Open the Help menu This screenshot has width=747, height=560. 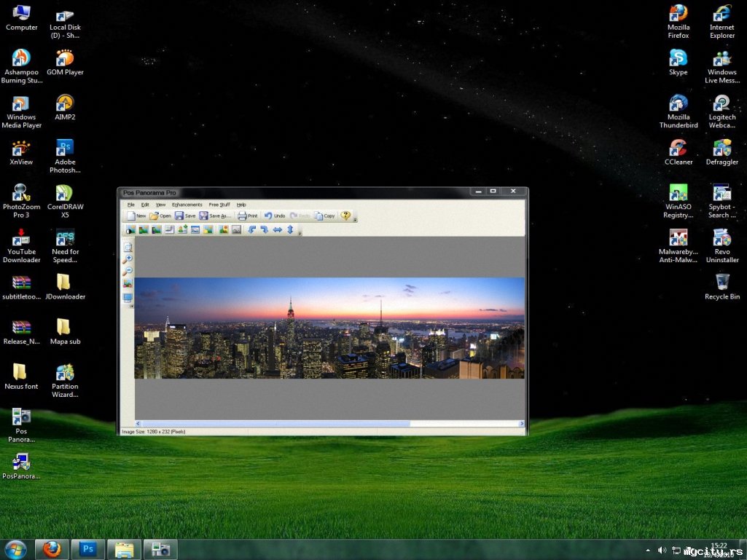[x=241, y=205]
